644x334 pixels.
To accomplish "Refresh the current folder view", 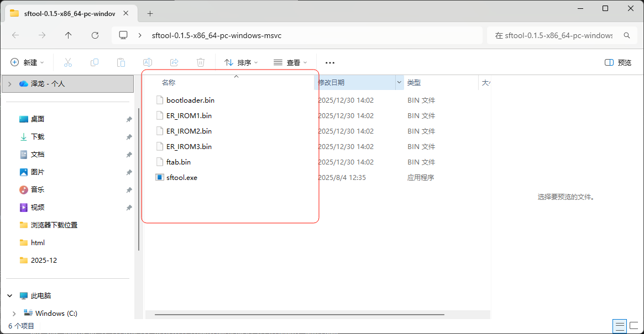I will point(95,35).
